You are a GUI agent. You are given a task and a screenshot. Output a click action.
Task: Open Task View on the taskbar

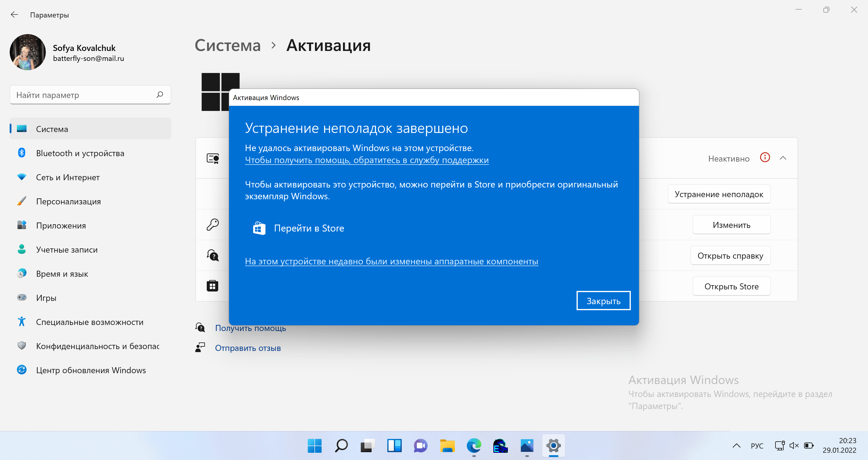pos(368,446)
